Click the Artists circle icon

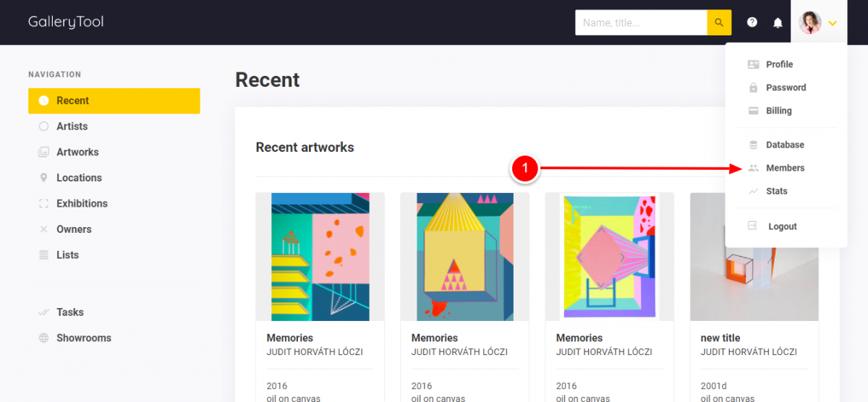43,127
